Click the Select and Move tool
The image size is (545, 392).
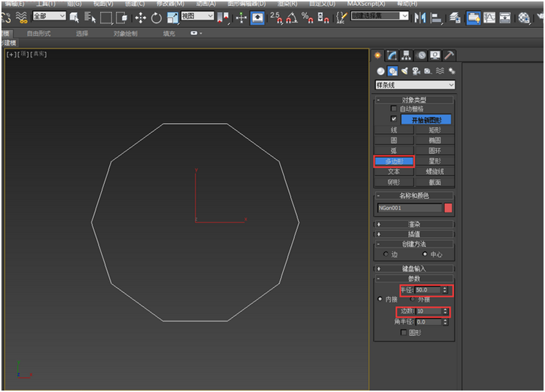[x=140, y=17]
